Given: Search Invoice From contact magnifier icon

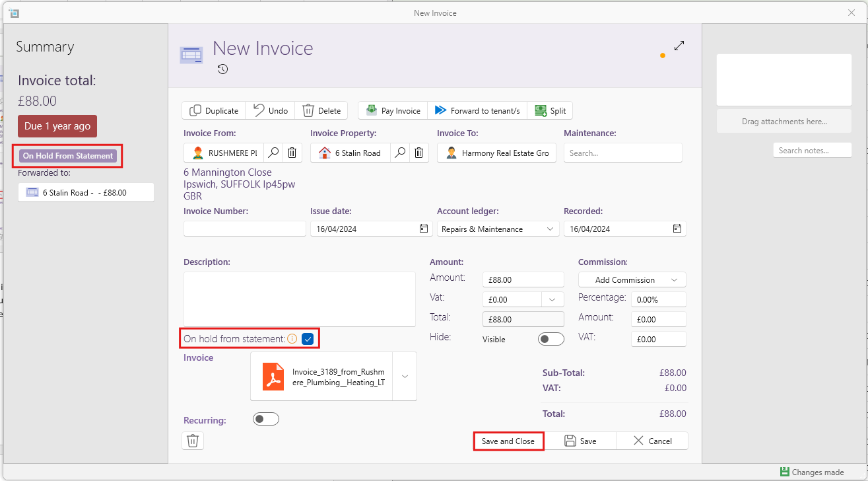Looking at the screenshot, I should (273, 153).
